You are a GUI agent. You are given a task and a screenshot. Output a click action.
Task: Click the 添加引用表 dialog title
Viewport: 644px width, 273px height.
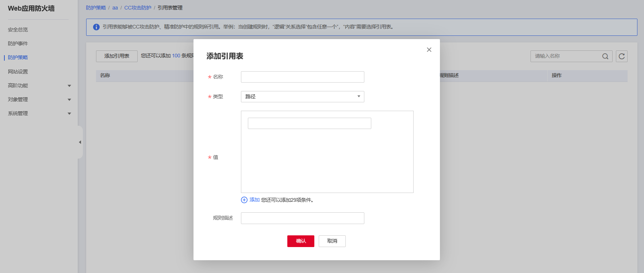[x=225, y=56]
